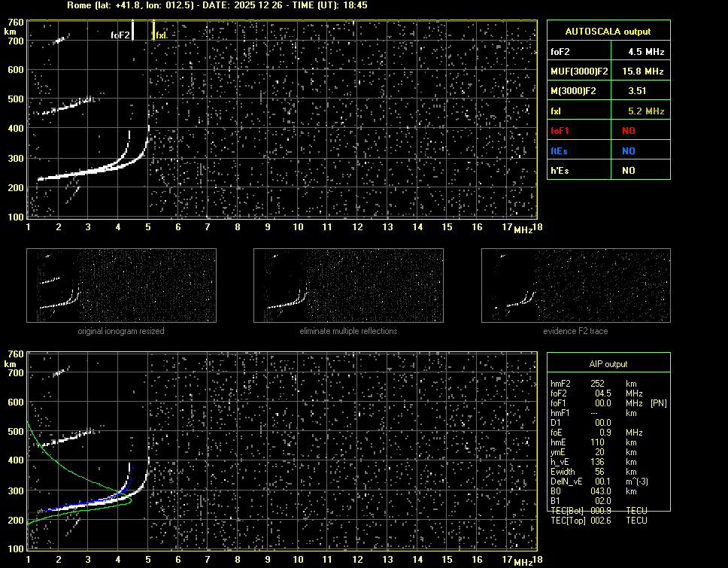Click the blue ftEs label in AUTOSCALA table
728x568 pixels.
559,151
